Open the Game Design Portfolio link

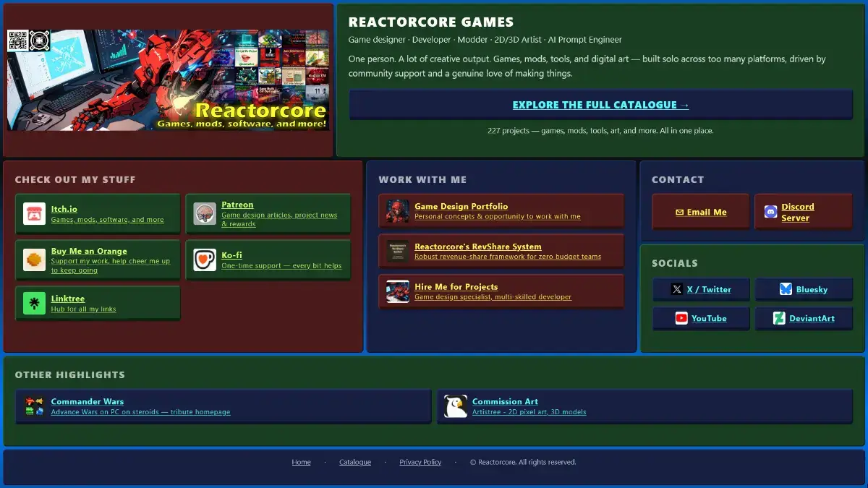click(x=461, y=206)
